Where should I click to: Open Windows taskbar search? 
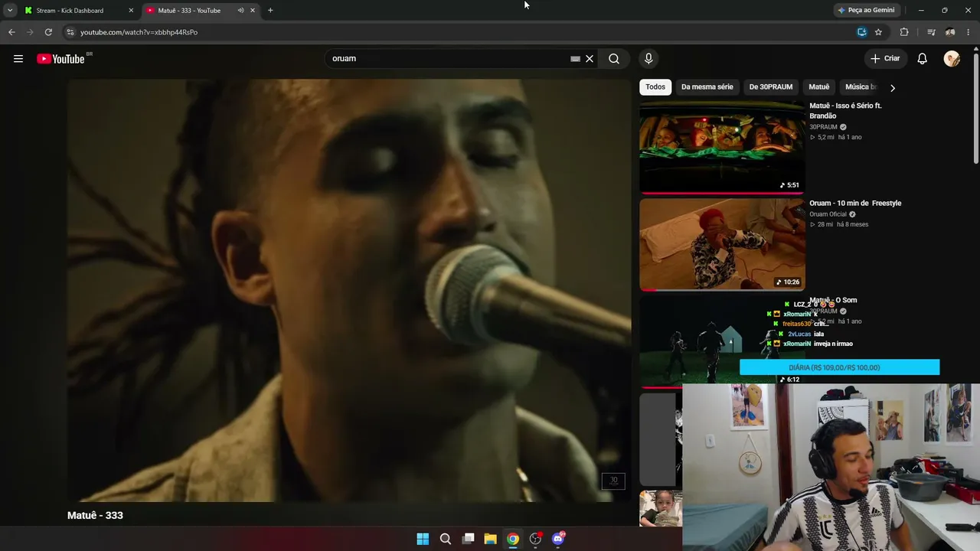tap(446, 539)
